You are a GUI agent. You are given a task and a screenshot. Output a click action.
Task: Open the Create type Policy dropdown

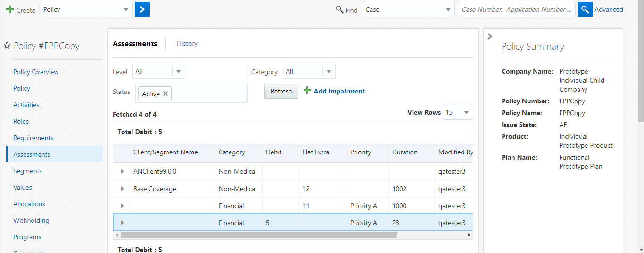125,9
